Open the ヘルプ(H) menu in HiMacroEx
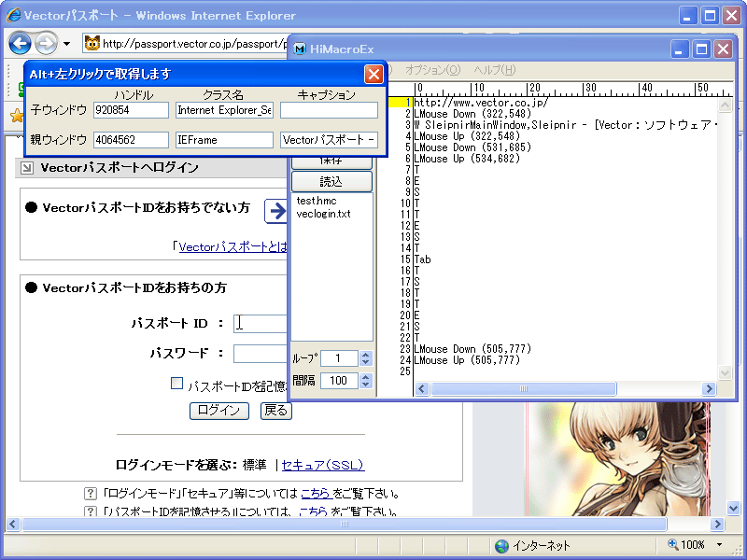Screen dimensions: 747x560 pos(495,70)
